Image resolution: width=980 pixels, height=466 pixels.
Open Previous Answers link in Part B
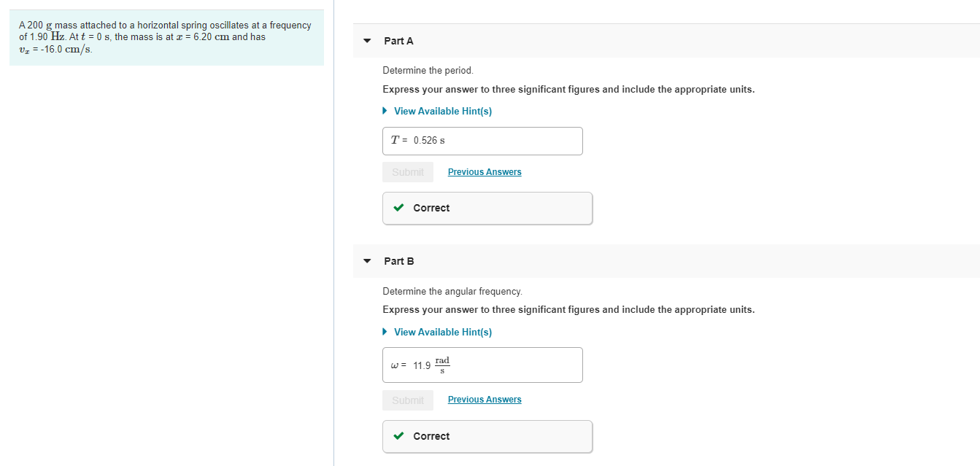click(x=485, y=400)
